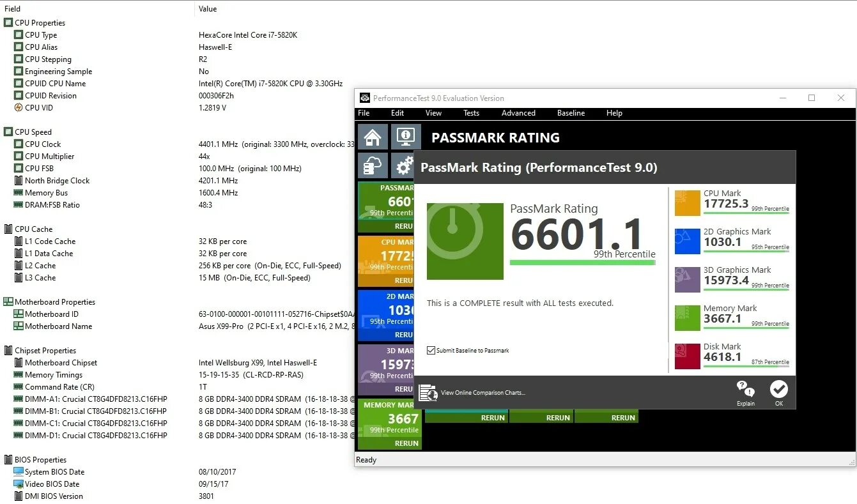The height and width of the screenshot is (504, 857).
Task: Rerun the 3D Mark test
Action: pos(403,389)
